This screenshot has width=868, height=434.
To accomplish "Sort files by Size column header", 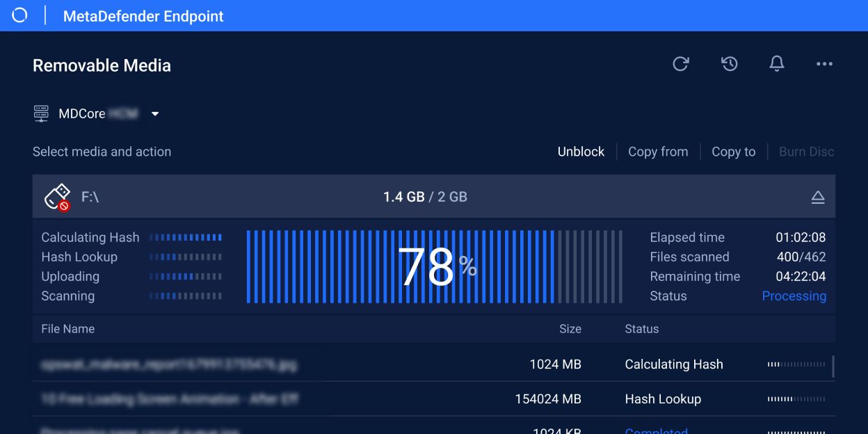I will tap(570, 329).
